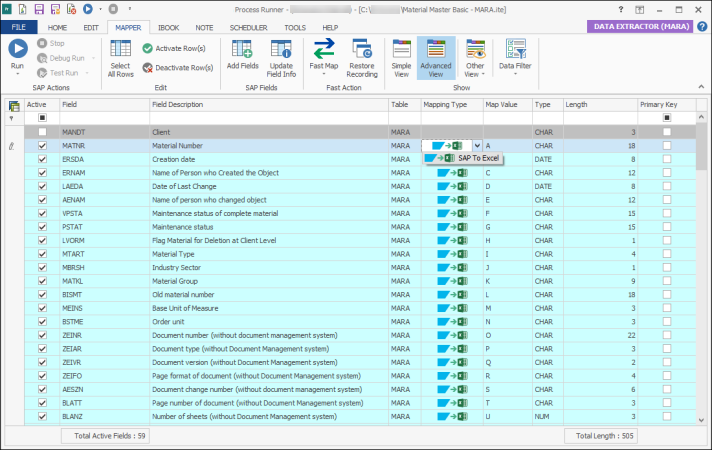Expand the Run dropdown arrow
712x450 pixels.
pyautogui.click(x=17, y=74)
